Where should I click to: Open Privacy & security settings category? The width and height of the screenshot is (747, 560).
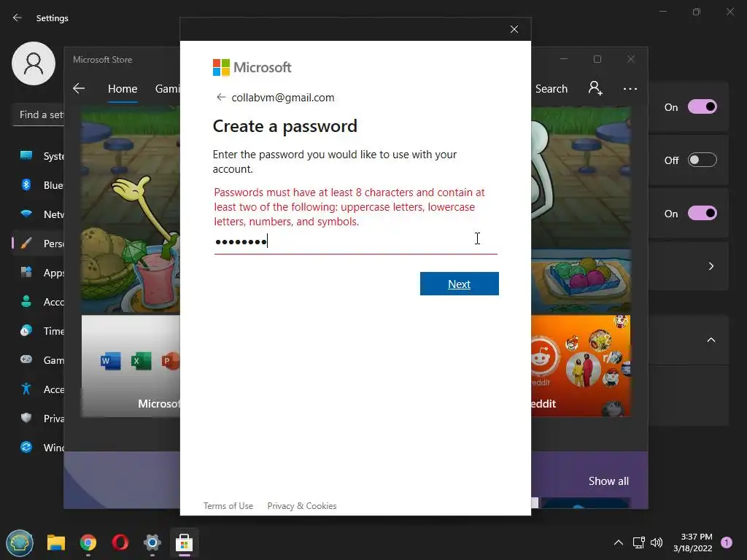[39, 419]
